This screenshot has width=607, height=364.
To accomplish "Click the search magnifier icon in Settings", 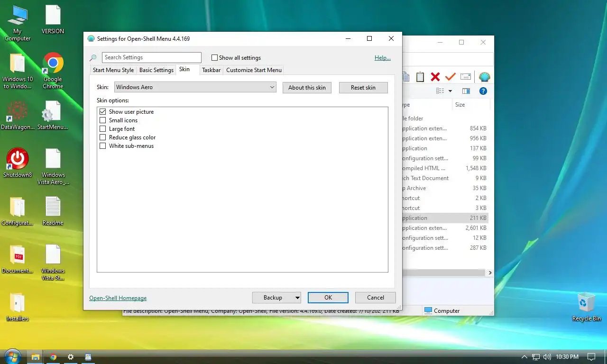I will click(x=93, y=58).
